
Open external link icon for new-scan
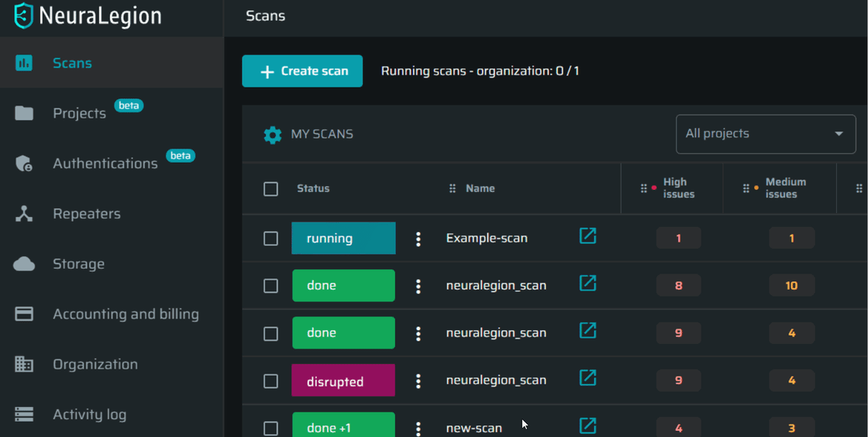587,426
